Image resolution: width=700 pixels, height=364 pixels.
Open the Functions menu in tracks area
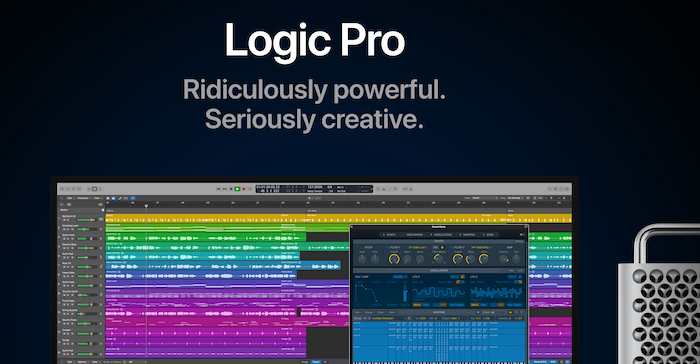83,198
